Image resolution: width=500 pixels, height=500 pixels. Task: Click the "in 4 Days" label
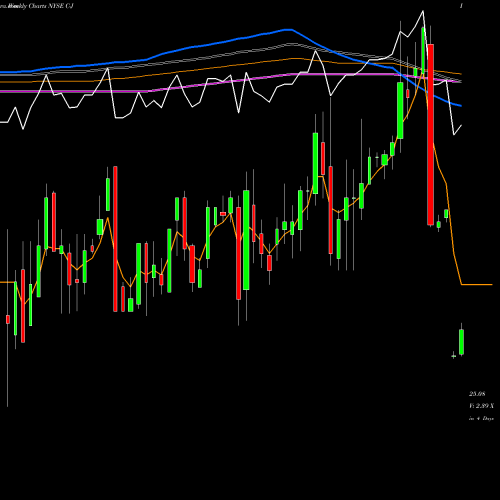(x=481, y=418)
